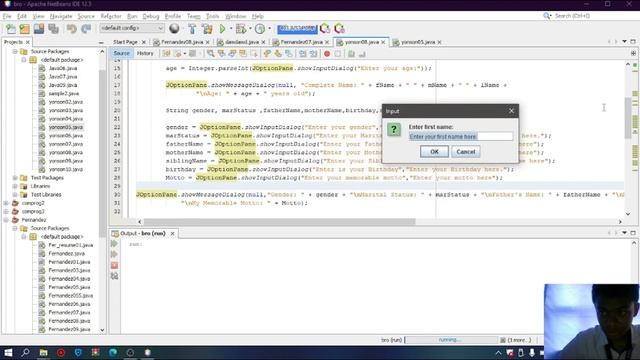Screen dimensions: 640x360
Task: Open Windows Start menu
Action: [x=8, y=352]
